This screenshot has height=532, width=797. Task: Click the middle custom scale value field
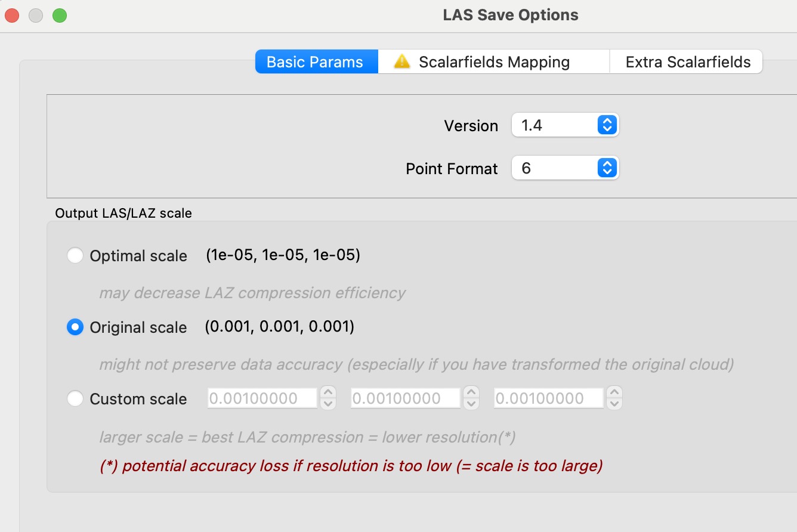404,398
